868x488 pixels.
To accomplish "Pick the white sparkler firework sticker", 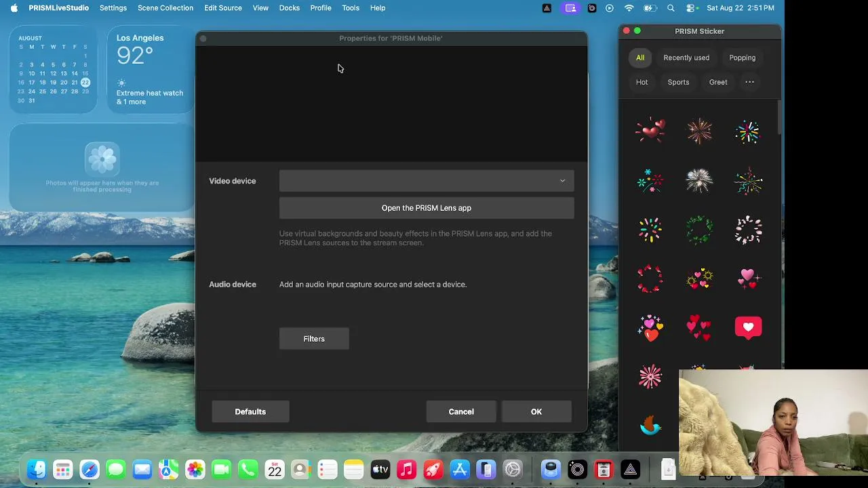I will click(699, 180).
